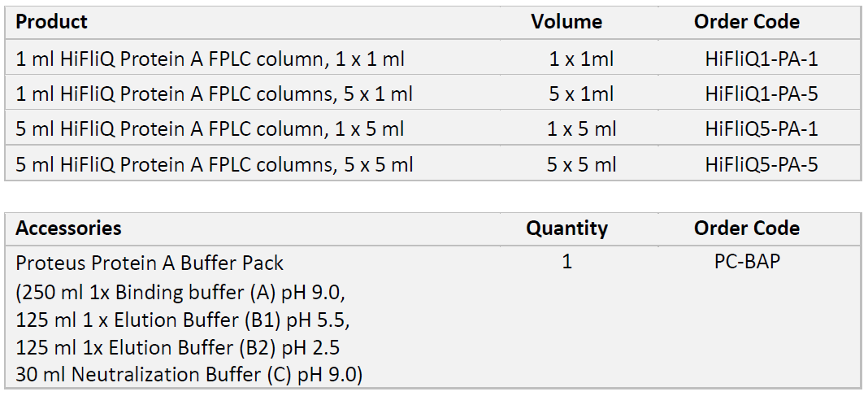Viewport: 868px width, 396px height.
Task: Click the PC-BAP order code
Action: click(x=746, y=263)
